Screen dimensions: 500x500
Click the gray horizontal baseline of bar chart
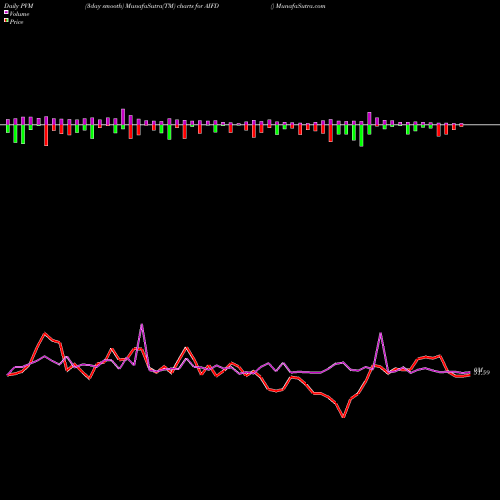coord(250,125)
